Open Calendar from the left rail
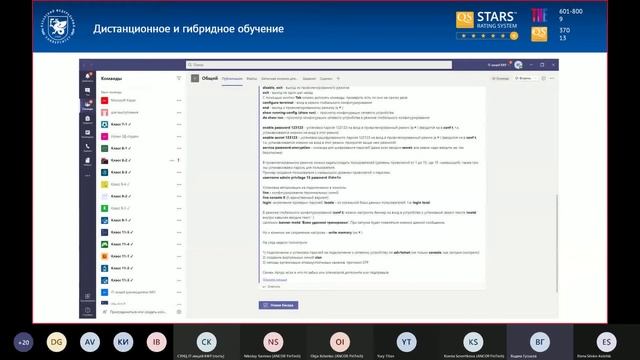 pyautogui.click(x=87, y=133)
